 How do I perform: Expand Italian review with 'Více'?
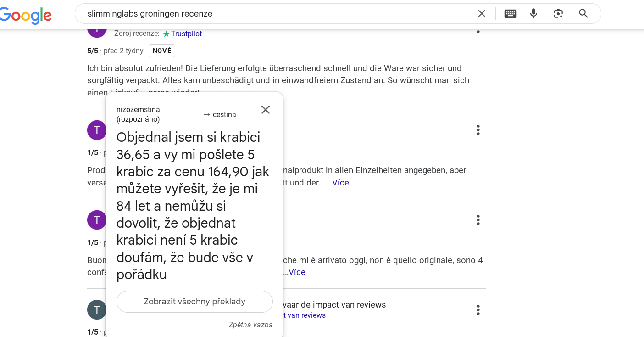(297, 272)
